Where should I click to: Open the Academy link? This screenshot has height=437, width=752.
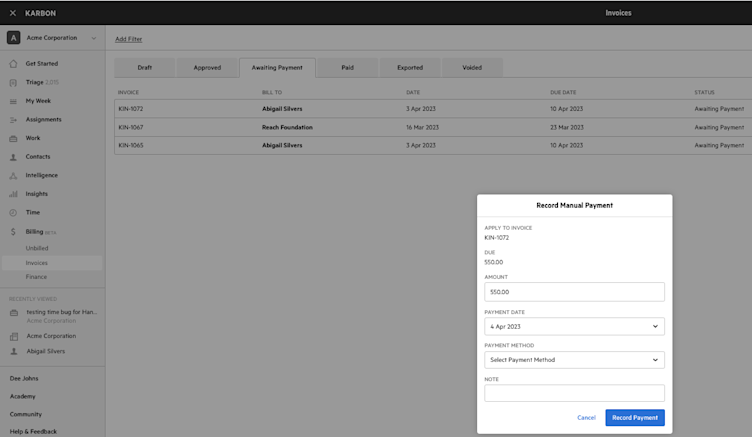coord(23,397)
